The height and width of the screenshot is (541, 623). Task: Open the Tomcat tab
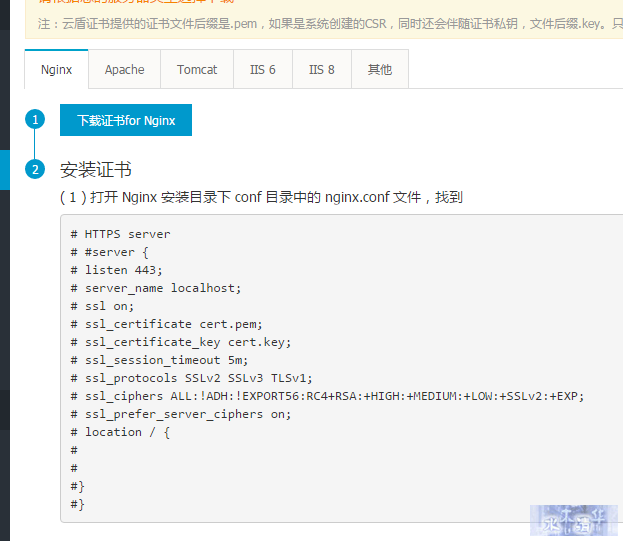coord(197,70)
